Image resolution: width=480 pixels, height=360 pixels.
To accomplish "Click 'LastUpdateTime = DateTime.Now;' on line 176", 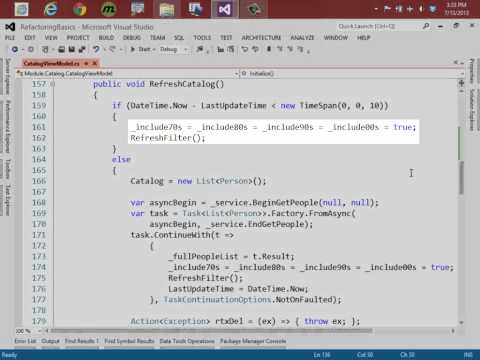I will pyautogui.click(x=238, y=289).
